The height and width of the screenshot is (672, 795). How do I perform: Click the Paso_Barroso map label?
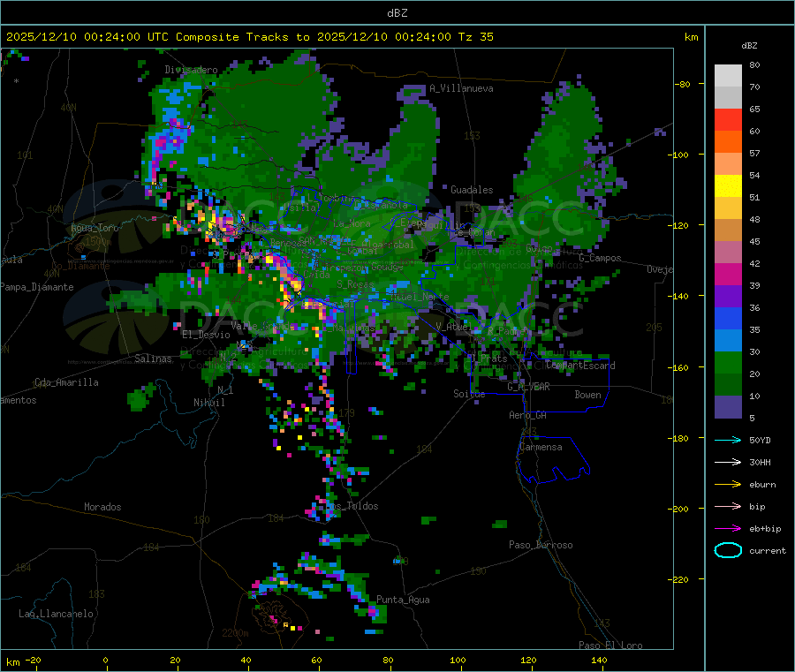[541, 545]
